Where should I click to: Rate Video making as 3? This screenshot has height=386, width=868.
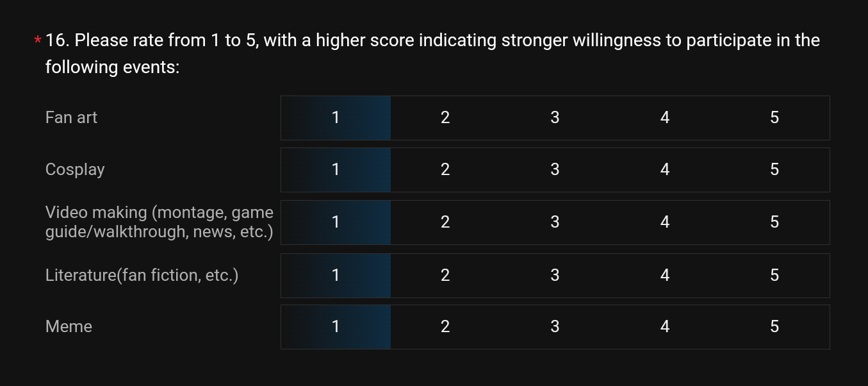[x=555, y=222]
